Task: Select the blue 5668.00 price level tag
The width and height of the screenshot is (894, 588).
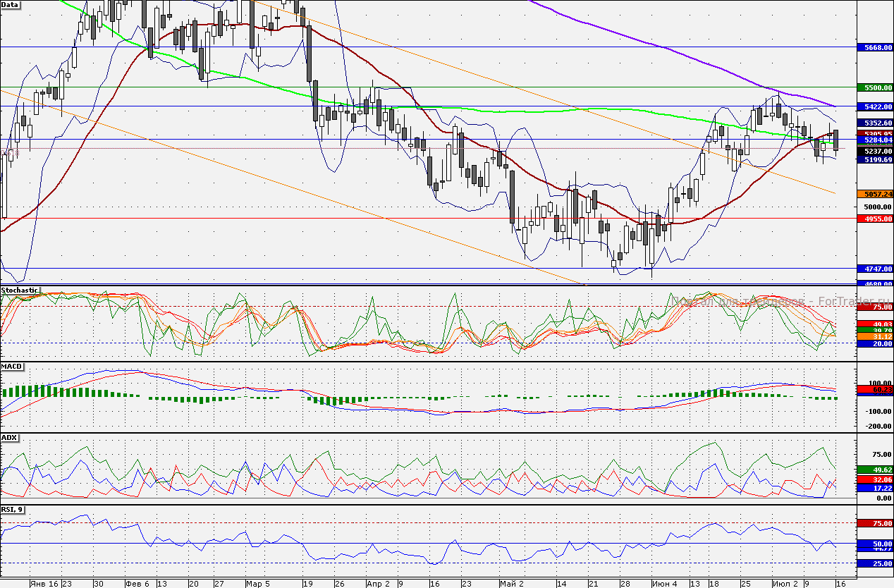Action: 874,47
